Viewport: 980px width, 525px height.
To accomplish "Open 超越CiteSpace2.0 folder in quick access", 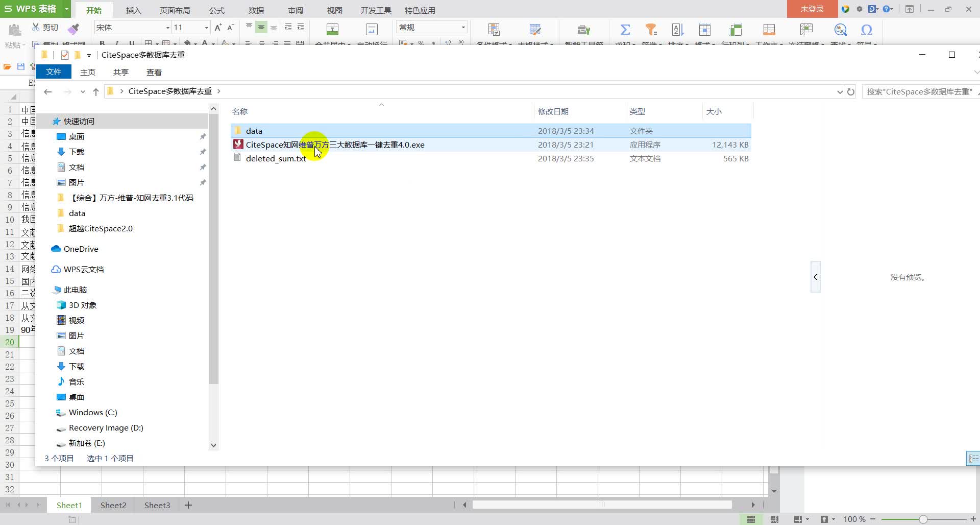I will tap(101, 228).
